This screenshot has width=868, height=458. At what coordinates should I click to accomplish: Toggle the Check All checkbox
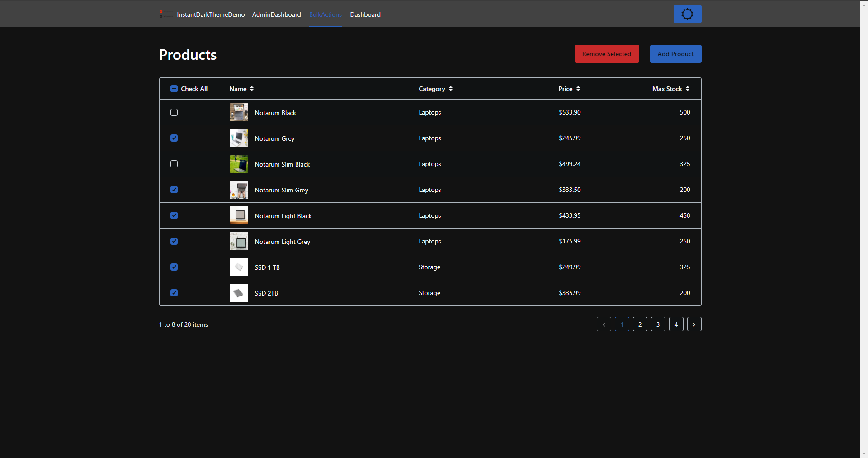click(174, 89)
